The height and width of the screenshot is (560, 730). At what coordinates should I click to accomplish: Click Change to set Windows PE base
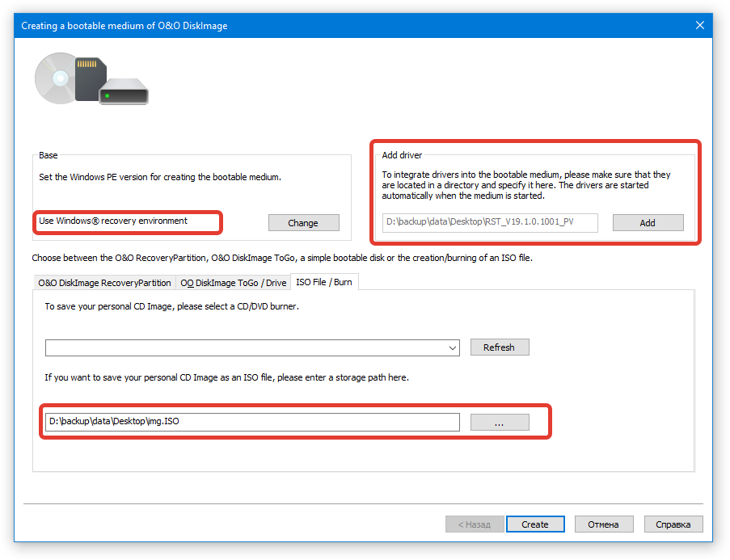tap(303, 222)
